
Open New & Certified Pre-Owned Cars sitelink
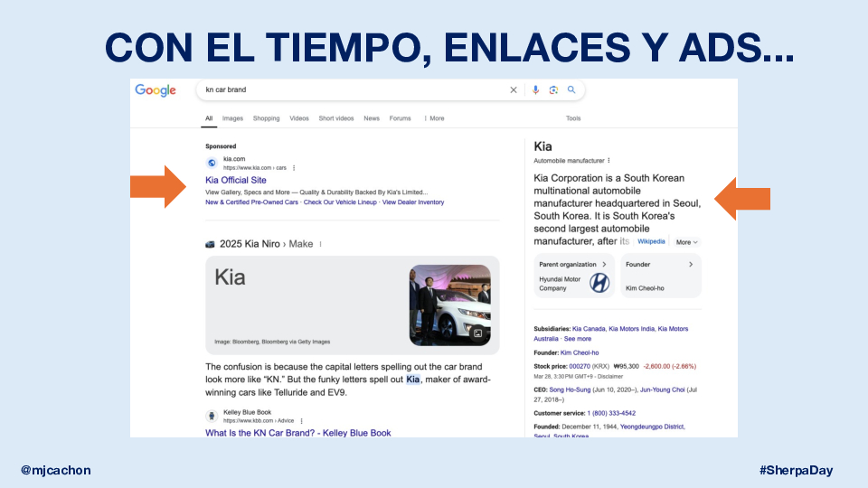pos(251,202)
